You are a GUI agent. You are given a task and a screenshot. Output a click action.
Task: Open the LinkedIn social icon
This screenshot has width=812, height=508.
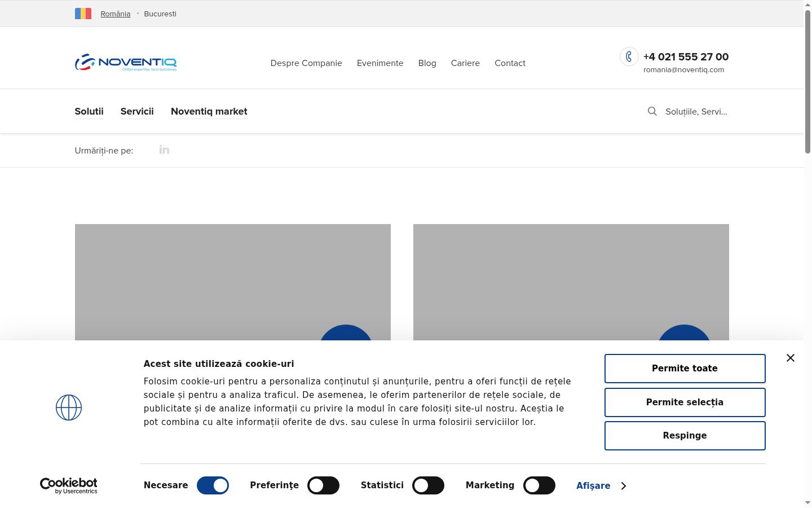click(x=164, y=150)
